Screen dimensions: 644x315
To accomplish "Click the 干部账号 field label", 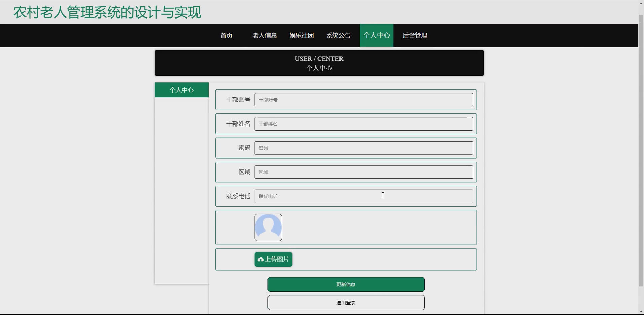I will [x=238, y=100].
